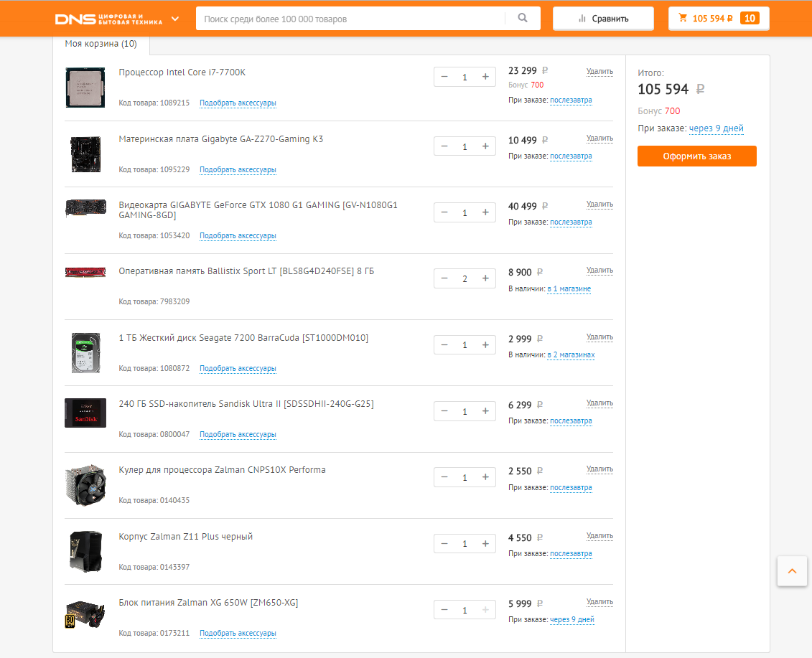Remove Intel Core i7-7700K with Удалить
812x658 pixels.
[599, 72]
